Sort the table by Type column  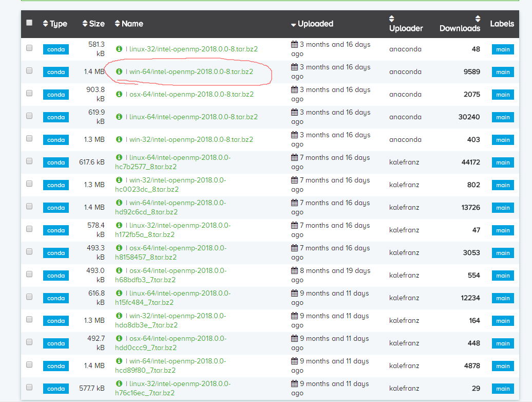[x=55, y=24]
